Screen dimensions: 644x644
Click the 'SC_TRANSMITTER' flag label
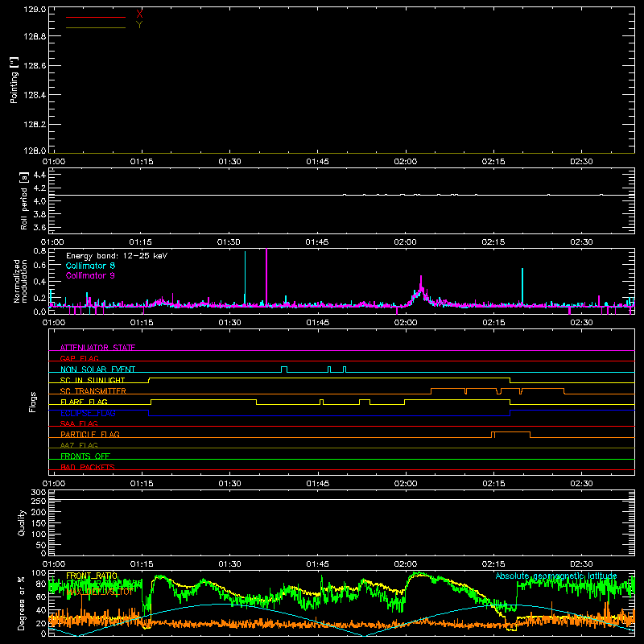[x=93, y=391]
